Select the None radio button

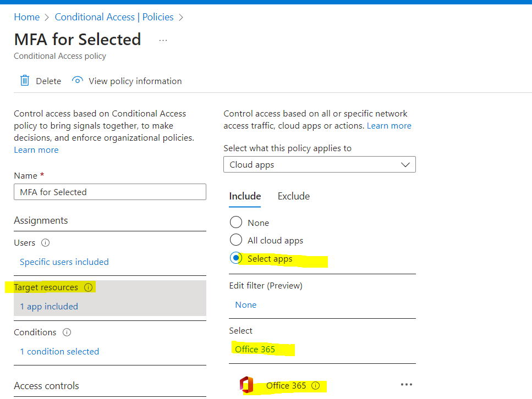236,223
